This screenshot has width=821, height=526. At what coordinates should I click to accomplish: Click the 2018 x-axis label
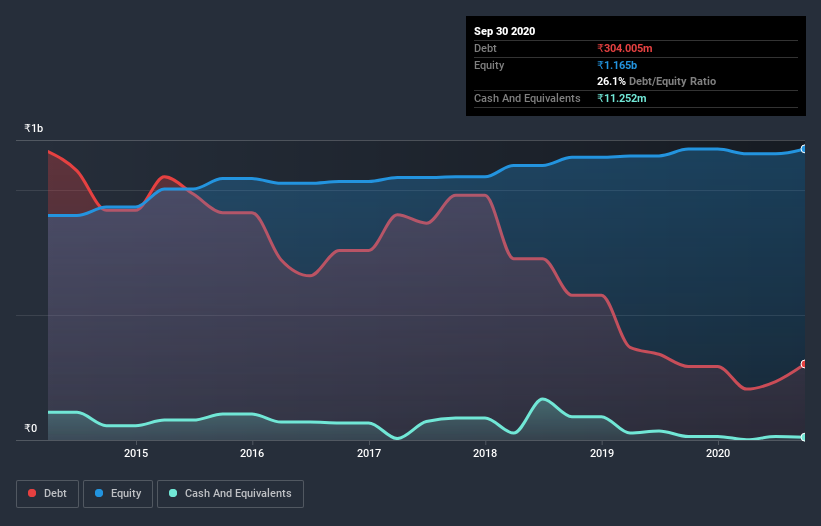(x=485, y=453)
